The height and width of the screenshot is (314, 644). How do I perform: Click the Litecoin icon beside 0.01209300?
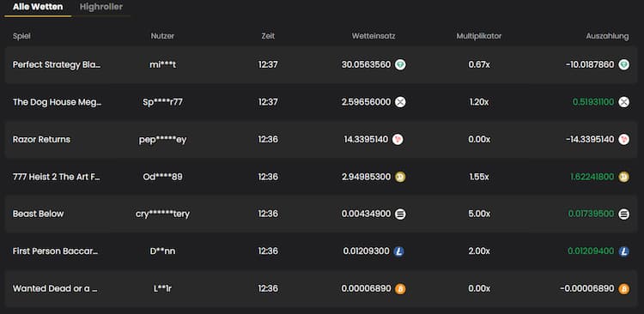[x=398, y=251]
